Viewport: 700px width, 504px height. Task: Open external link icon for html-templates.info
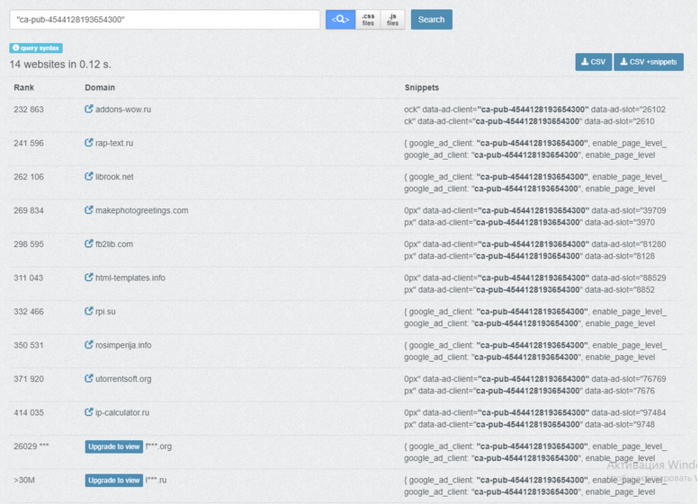[89, 278]
